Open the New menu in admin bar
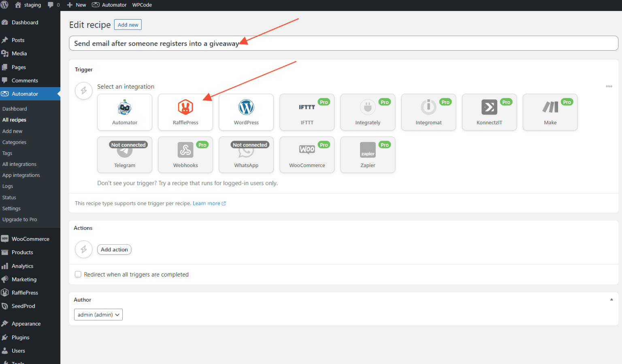The image size is (622, 364). (x=76, y=5)
